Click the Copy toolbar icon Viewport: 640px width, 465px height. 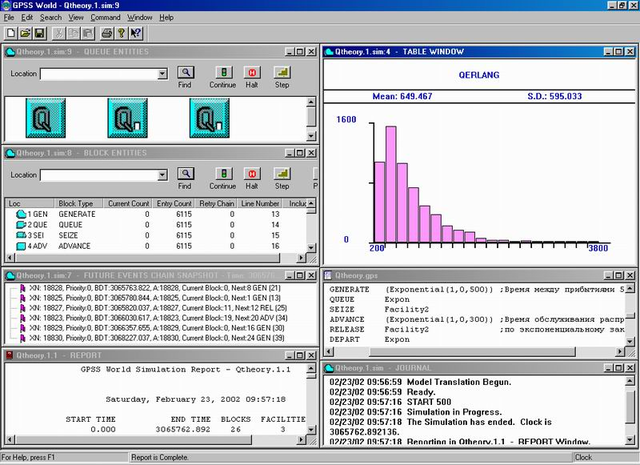pyautogui.click(x=73, y=33)
